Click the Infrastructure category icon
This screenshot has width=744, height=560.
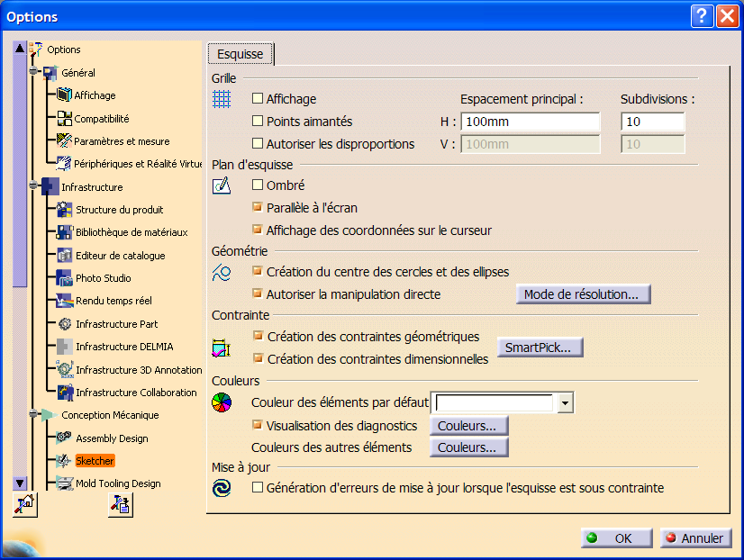pos(50,187)
